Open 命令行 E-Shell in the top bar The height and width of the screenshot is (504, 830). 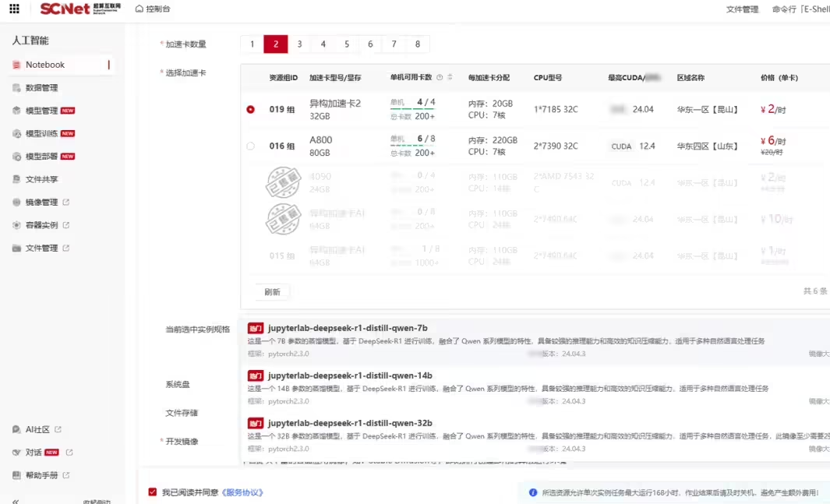point(800,9)
